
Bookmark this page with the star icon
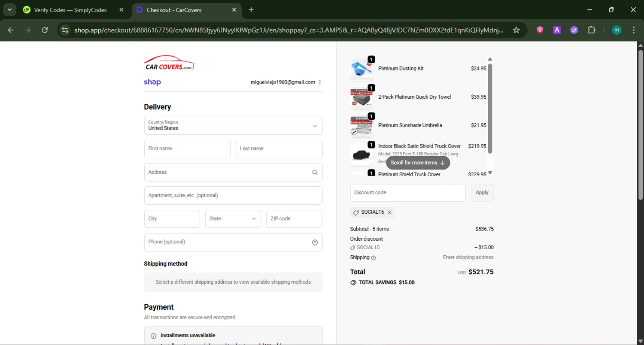pos(516,30)
